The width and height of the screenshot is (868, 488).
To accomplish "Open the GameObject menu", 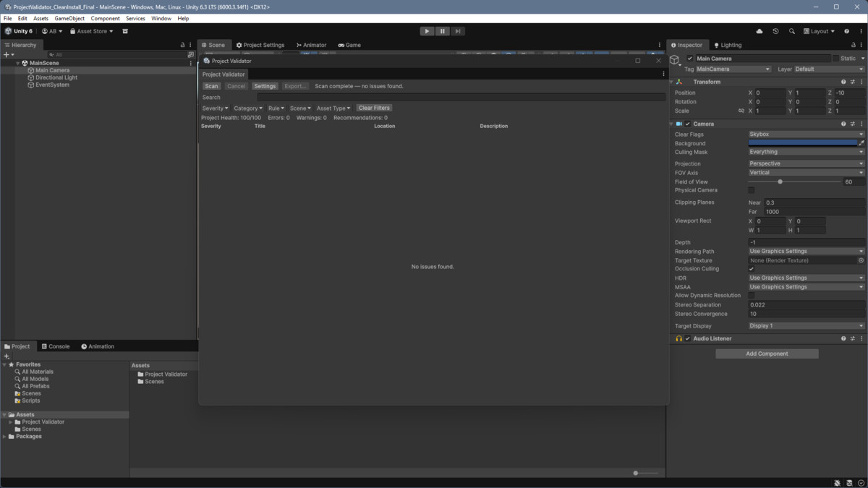I will (x=69, y=18).
